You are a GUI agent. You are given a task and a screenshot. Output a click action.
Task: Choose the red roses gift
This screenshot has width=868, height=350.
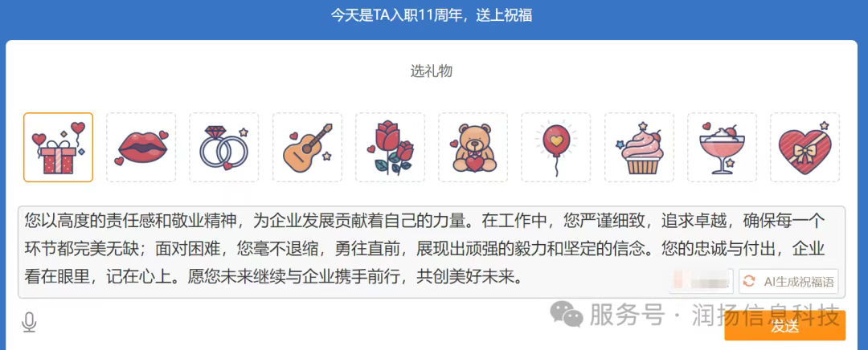point(391,148)
